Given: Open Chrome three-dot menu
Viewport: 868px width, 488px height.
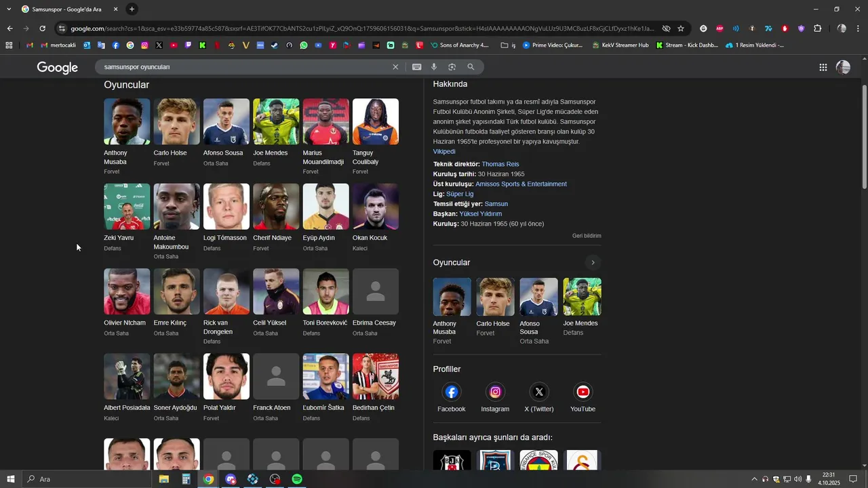Looking at the screenshot, I should pos(859,28).
